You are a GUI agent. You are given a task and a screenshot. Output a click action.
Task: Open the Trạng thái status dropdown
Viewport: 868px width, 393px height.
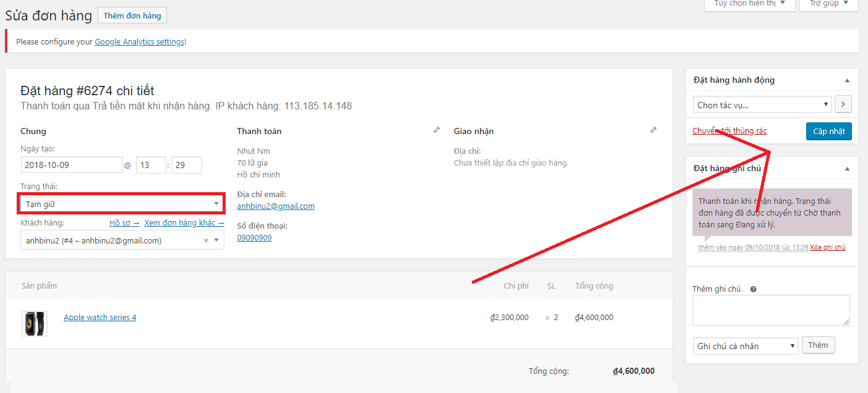[121, 204]
